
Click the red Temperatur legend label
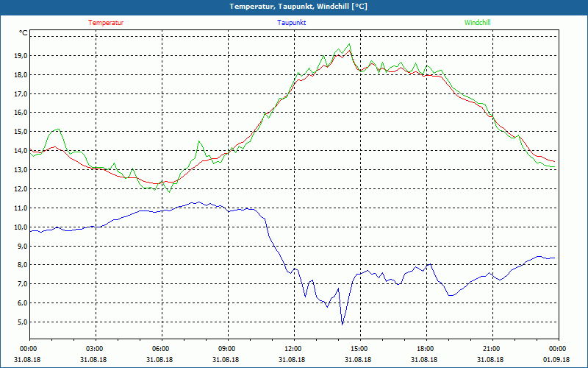coord(106,23)
